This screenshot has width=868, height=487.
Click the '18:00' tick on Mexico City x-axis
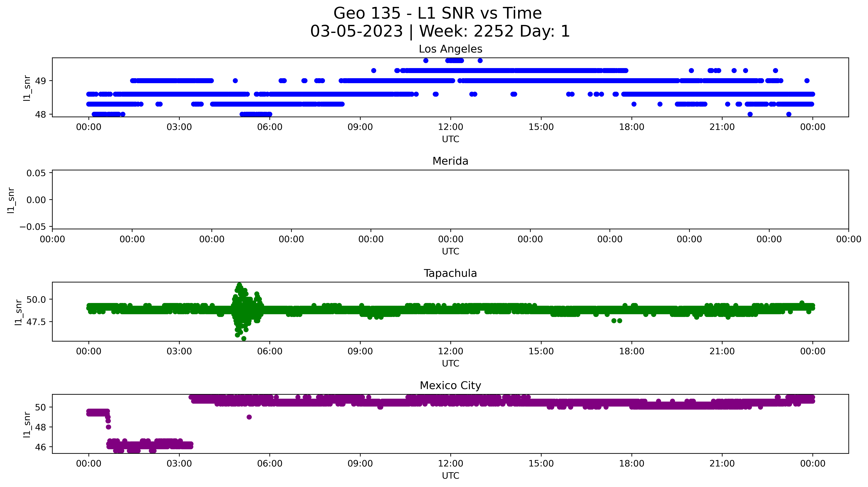631,463
